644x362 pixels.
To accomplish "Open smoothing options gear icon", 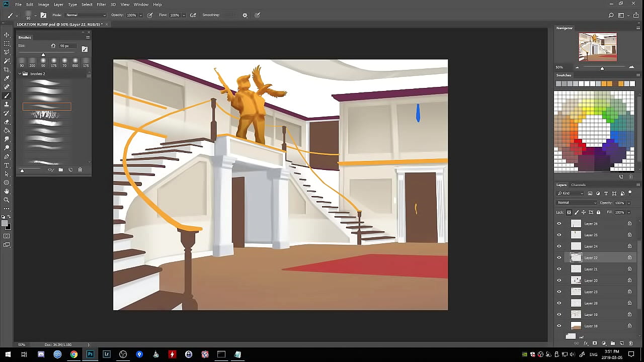I will [x=245, y=15].
